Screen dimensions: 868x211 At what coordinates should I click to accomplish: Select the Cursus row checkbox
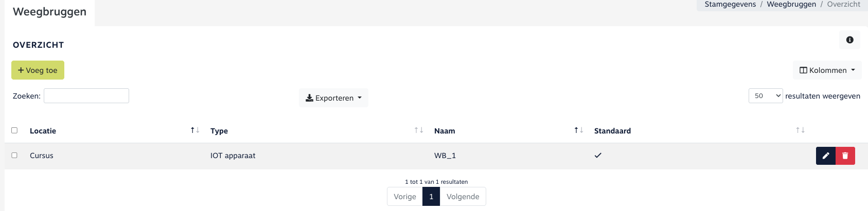click(14, 155)
